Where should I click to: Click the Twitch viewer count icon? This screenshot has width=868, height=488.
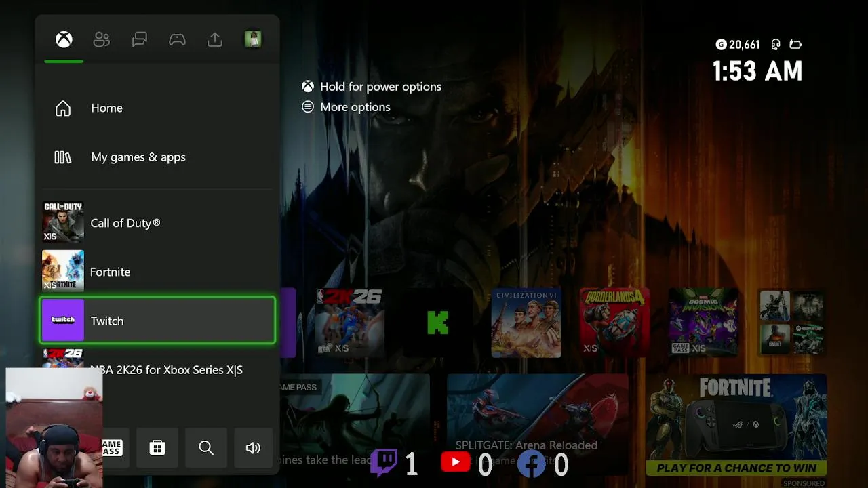(384, 464)
